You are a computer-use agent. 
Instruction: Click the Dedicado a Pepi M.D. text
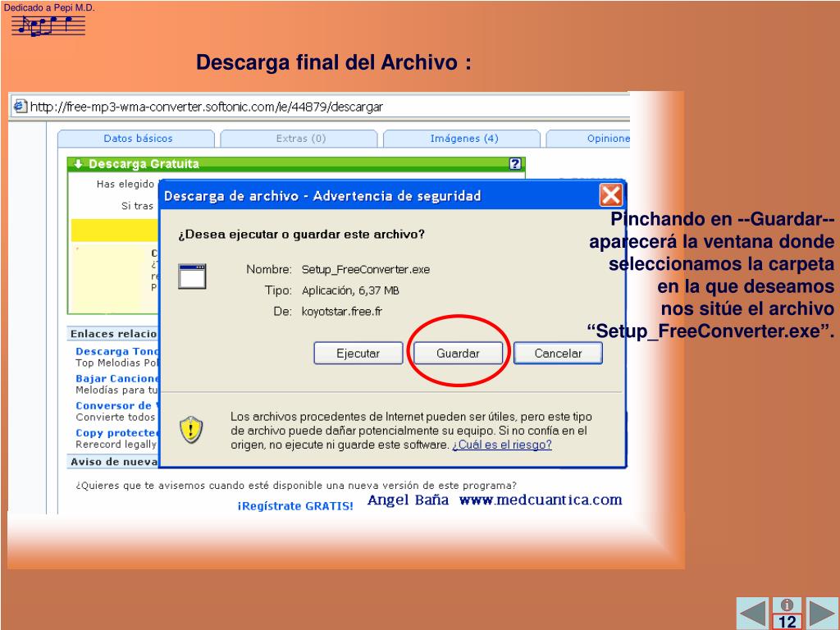tap(49, 7)
